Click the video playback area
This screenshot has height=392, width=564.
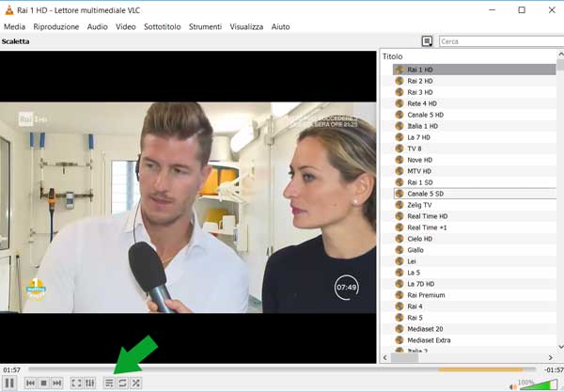tap(188, 207)
